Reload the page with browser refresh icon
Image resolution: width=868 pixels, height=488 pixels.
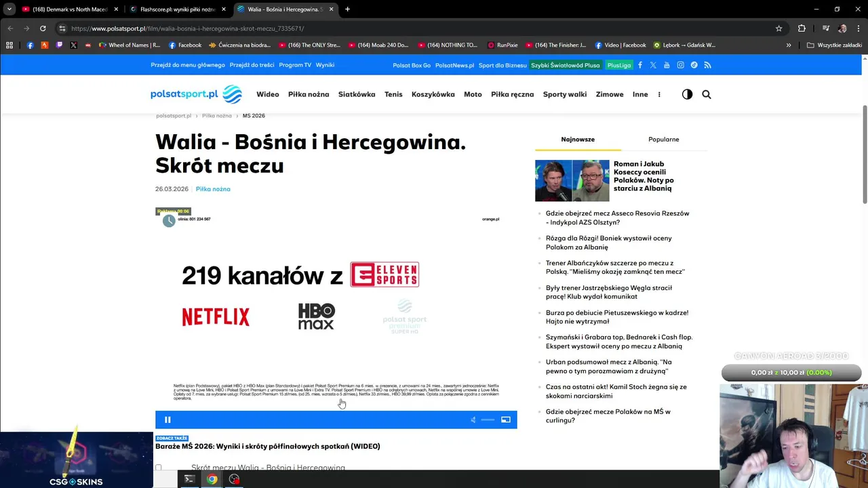pos(43,28)
